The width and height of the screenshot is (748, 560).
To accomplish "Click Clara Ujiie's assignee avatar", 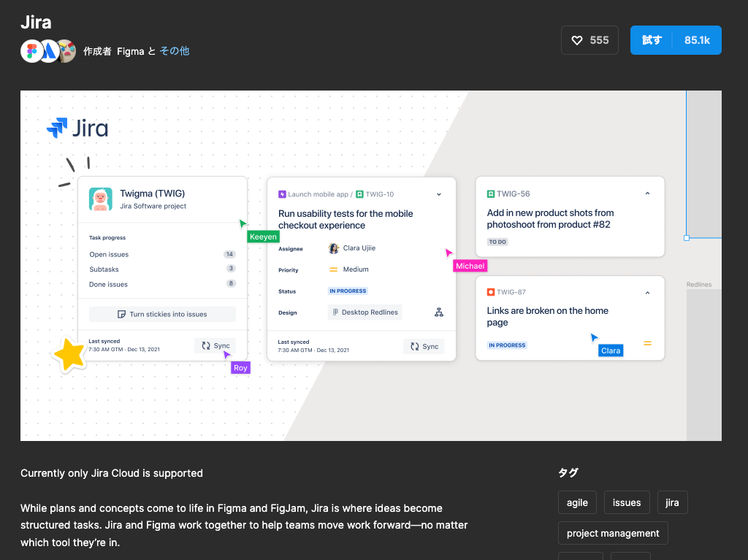I will (333, 248).
